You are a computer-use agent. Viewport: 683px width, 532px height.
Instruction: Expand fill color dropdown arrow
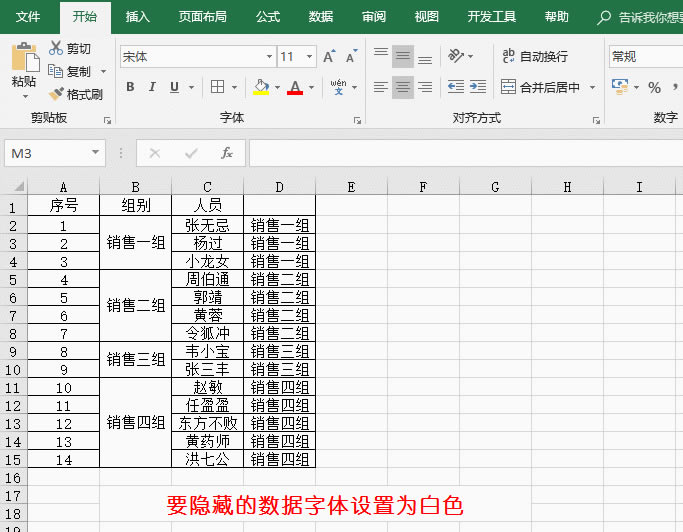coord(277,88)
